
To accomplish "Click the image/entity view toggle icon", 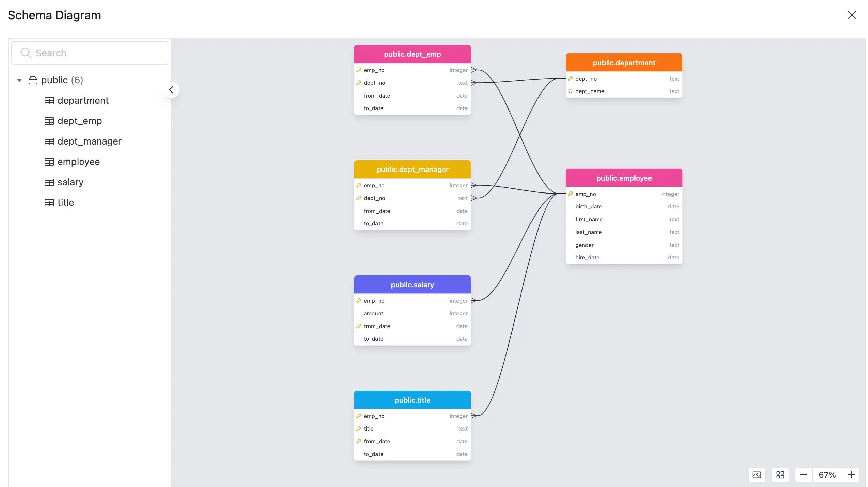I will 756,474.
